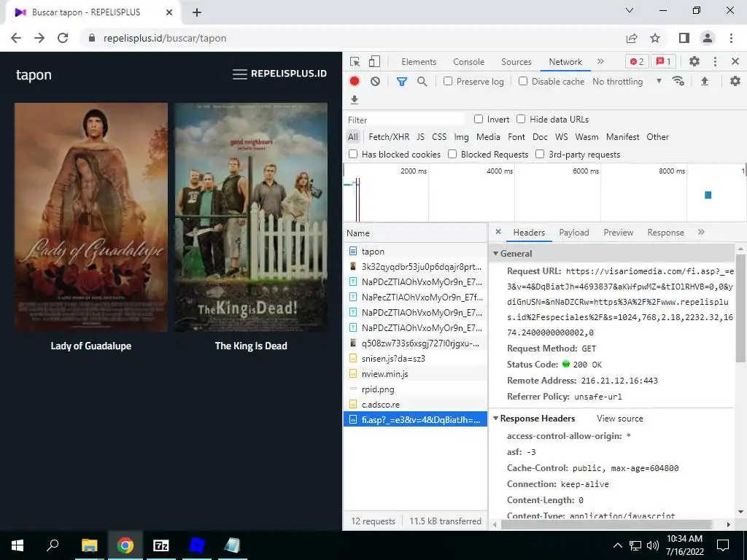This screenshot has height=560, width=747.
Task: Check Blocked Requests checkbox
Action: [452, 154]
